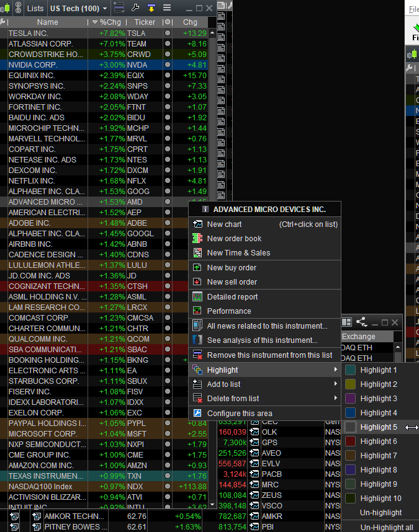Choose Remove this instrument from this list

(265, 355)
